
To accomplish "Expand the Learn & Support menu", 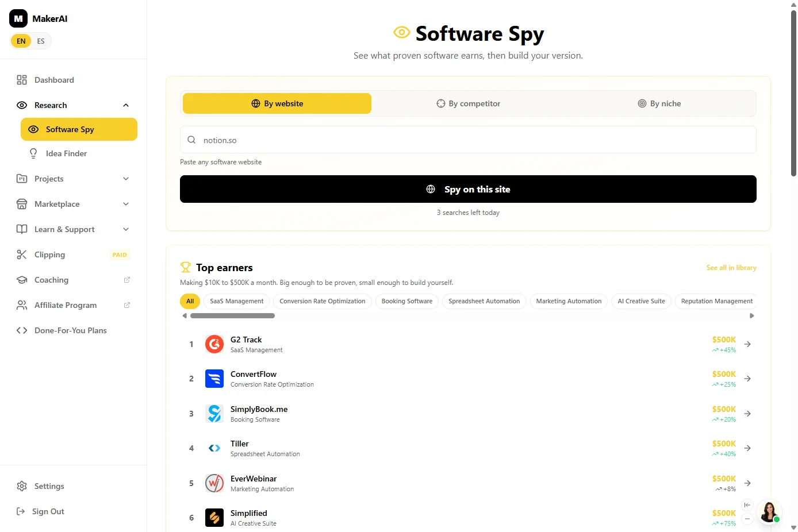I will coord(126,229).
